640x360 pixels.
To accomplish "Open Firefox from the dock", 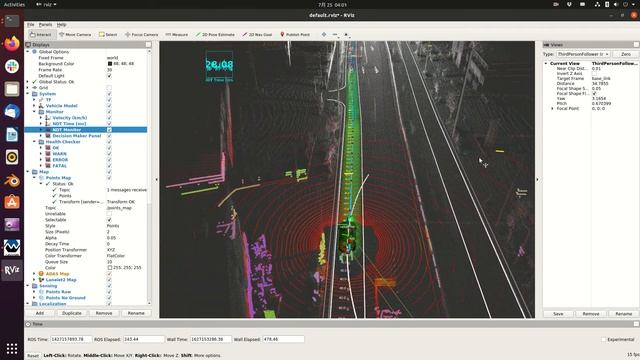I will point(12,43).
